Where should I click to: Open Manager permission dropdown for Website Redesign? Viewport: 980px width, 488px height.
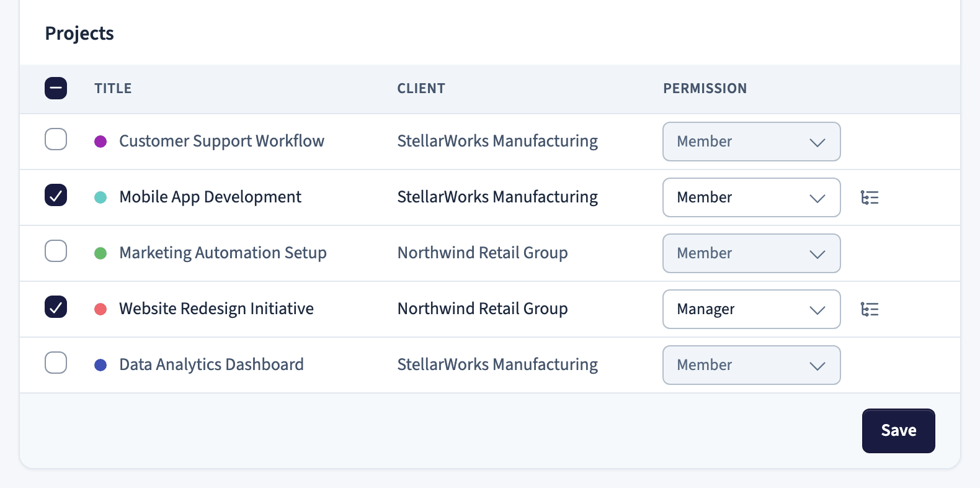pyautogui.click(x=752, y=309)
